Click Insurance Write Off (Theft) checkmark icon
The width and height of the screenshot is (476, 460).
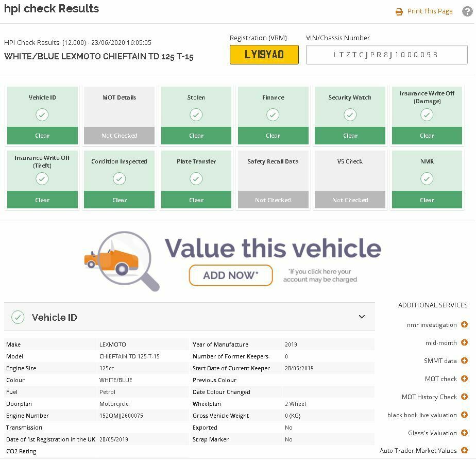tap(42, 178)
